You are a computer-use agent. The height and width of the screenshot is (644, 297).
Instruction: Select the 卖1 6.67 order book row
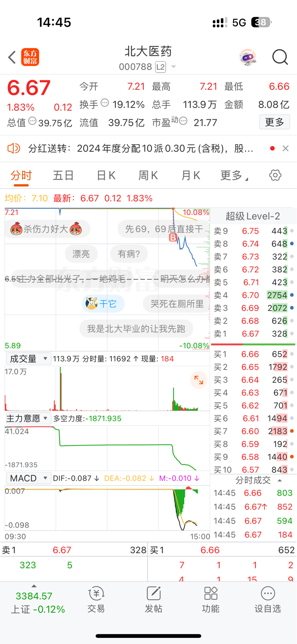[x=253, y=333]
